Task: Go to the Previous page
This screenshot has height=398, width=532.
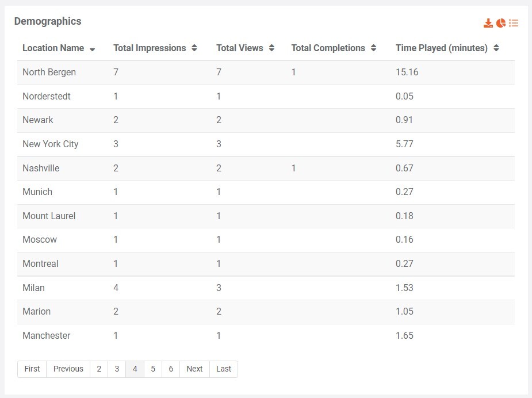Action: (68, 369)
